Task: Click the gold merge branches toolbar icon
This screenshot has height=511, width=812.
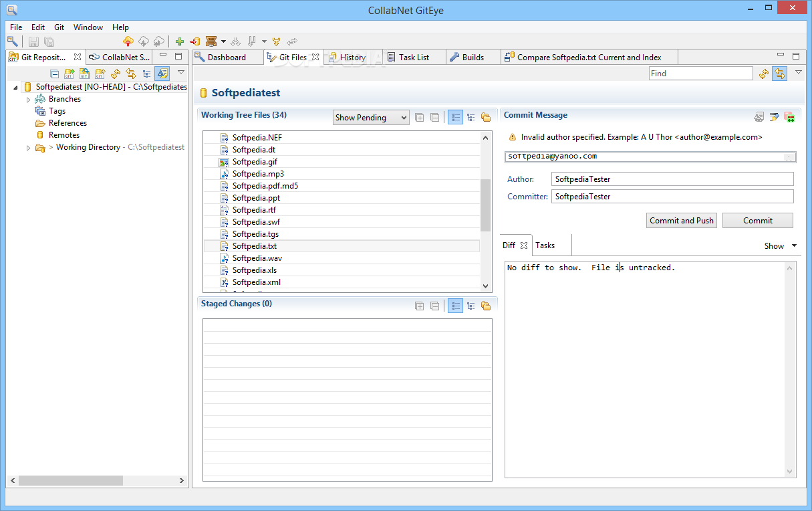Action: pyautogui.click(x=277, y=41)
